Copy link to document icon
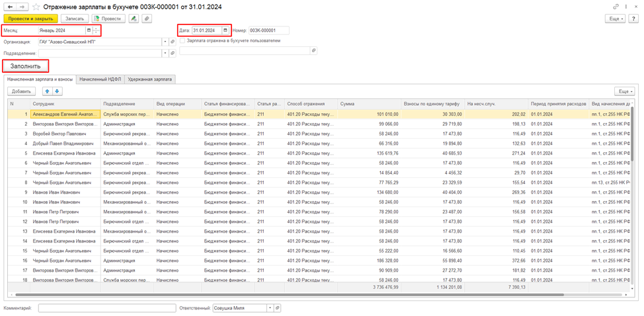Viewport: 644px width, 316px height. [x=616, y=7]
